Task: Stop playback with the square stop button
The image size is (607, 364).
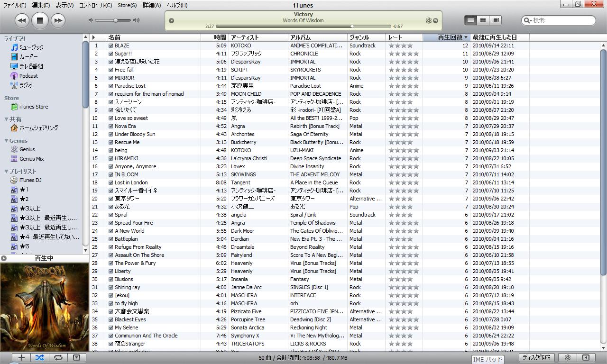Action: [x=40, y=20]
